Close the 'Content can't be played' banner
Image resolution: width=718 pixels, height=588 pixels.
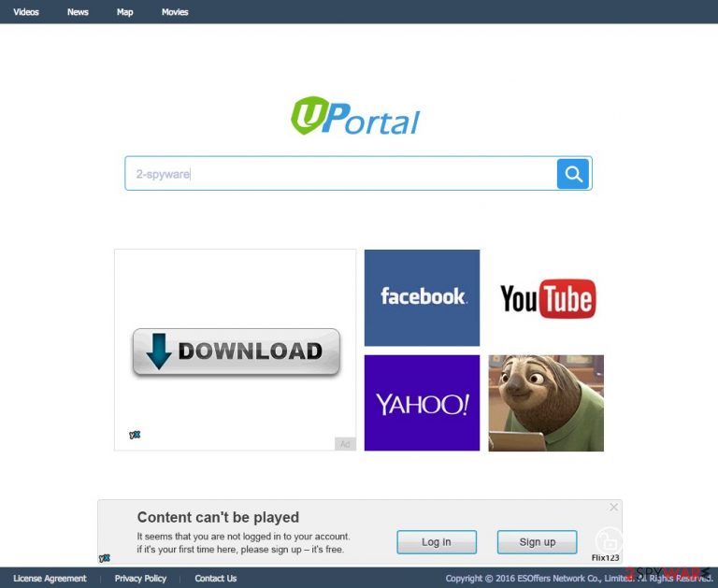pyautogui.click(x=613, y=507)
